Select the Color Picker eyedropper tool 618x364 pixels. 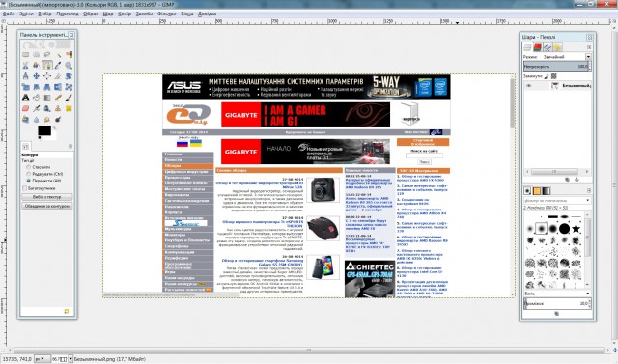pos(58,65)
